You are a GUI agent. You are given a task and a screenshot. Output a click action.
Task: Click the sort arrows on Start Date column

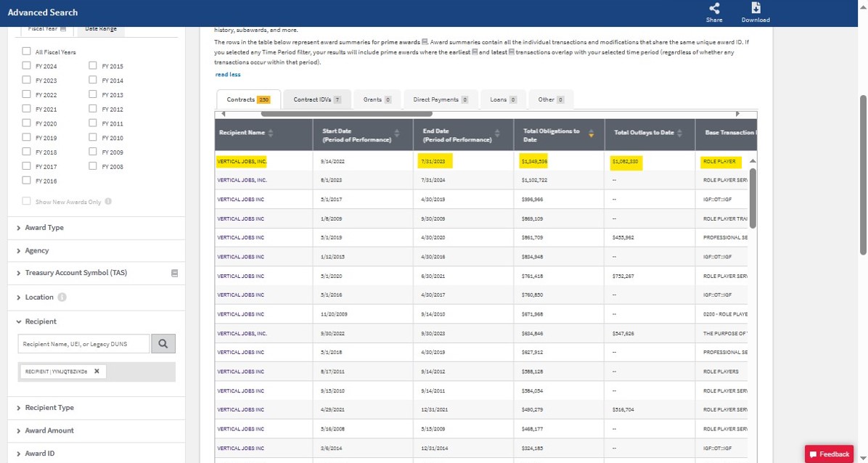click(x=397, y=133)
